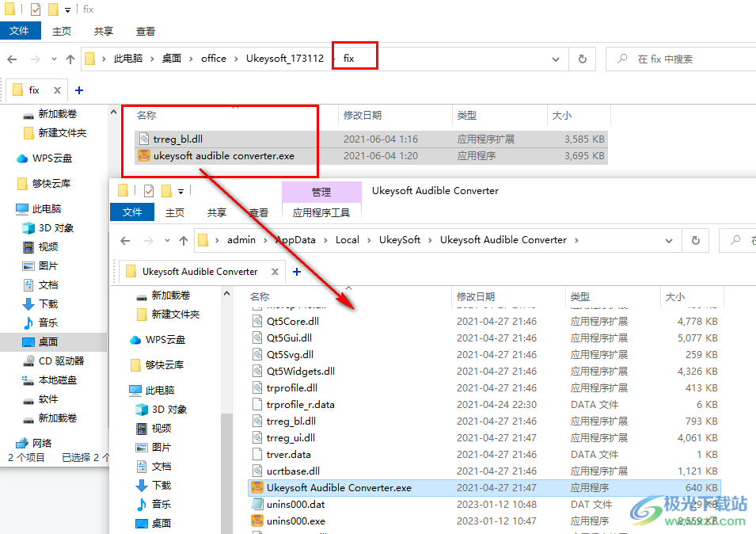Click admin breadcrumb in Converter window
Image resolution: width=756 pixels, height=534 pixels.
point(241,240)
